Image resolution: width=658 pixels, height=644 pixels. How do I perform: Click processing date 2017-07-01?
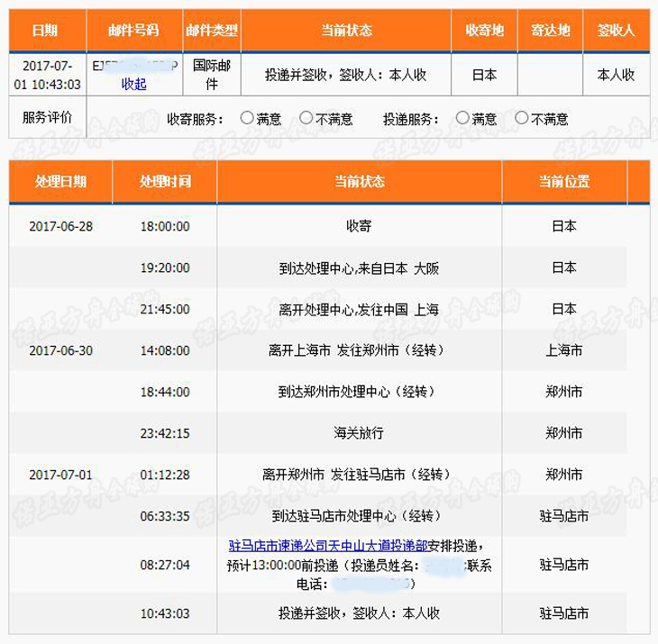point(61,475)
